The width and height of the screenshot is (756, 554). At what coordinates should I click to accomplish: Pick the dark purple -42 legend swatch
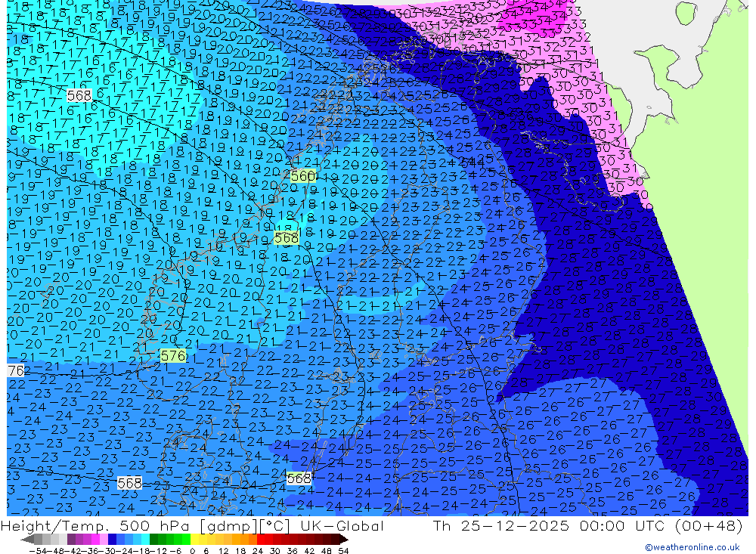pyautogui.click(x=71, y=539)
